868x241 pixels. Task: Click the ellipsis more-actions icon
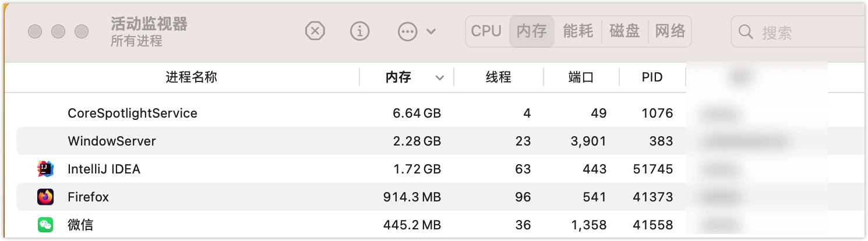(x=407, y=31)
